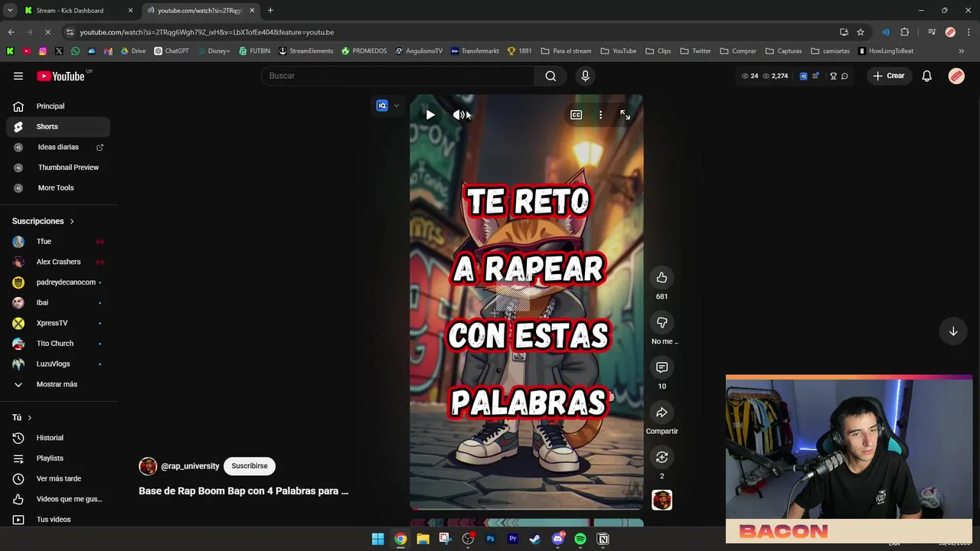Open Spotify from the taskbar
Screen dimensions: 980x551
click(580, 539)
